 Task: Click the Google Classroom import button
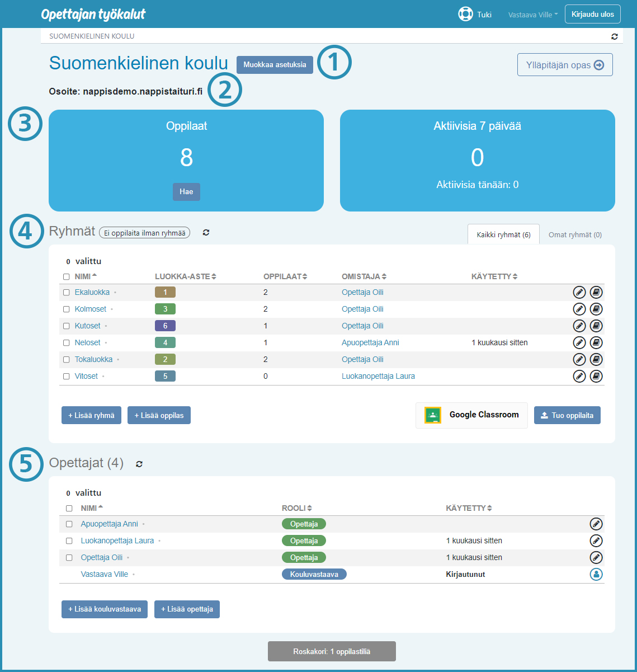[471, 415]
